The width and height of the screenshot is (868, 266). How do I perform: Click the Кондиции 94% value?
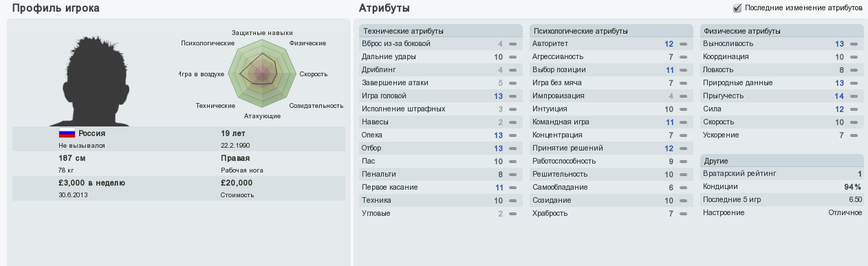853,187
